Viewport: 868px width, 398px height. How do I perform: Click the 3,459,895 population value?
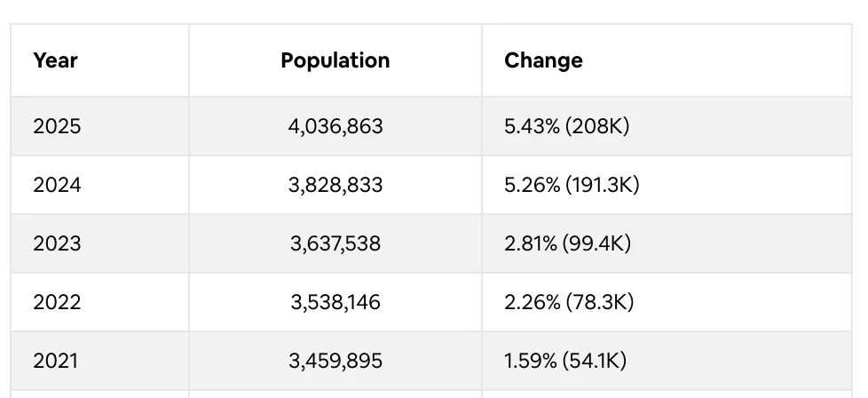point(335,361)
